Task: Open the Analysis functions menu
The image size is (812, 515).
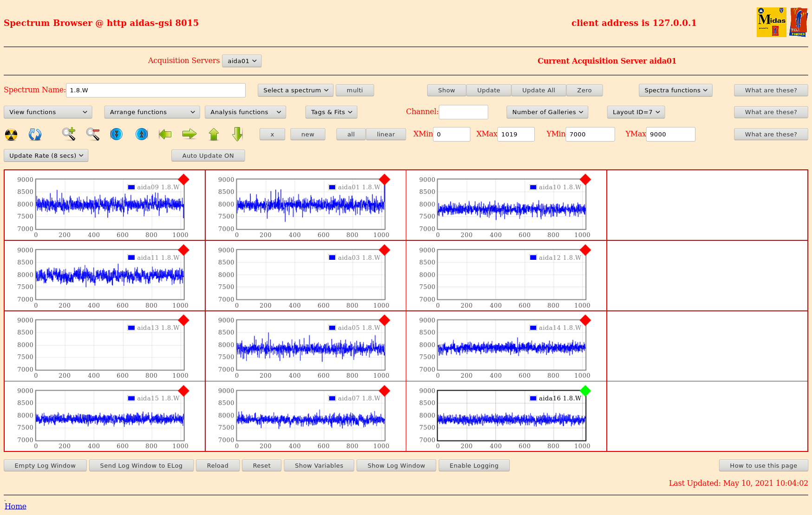Action: pyautogui.click(x=245, y=112)
